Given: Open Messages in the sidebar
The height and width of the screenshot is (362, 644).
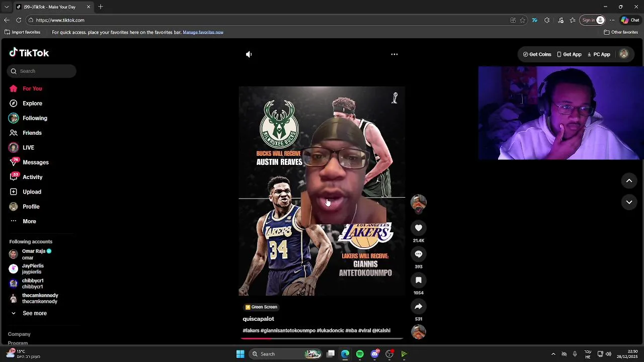Looking at the screenshot, I should [29, 162].
